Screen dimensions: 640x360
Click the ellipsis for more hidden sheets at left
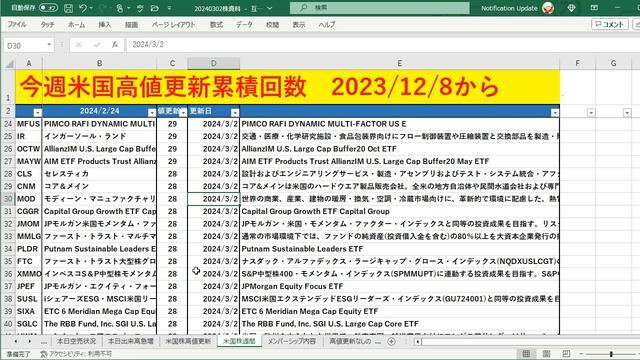click(x=44, y=342)
